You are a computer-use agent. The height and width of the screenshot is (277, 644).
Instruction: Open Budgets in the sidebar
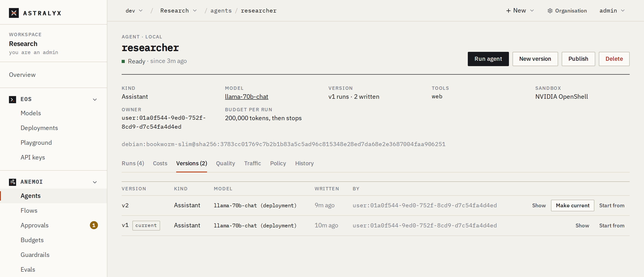pos(32,240)
